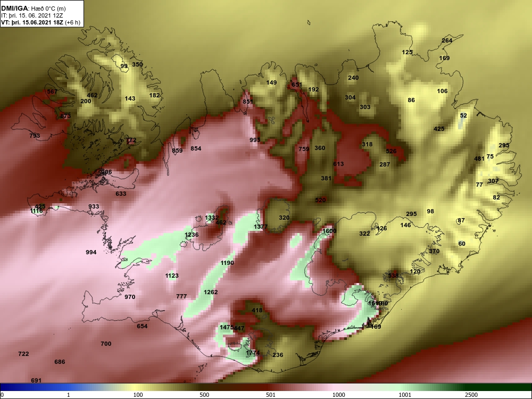
Task: Click the map value 538
Action: click(393, 275)
